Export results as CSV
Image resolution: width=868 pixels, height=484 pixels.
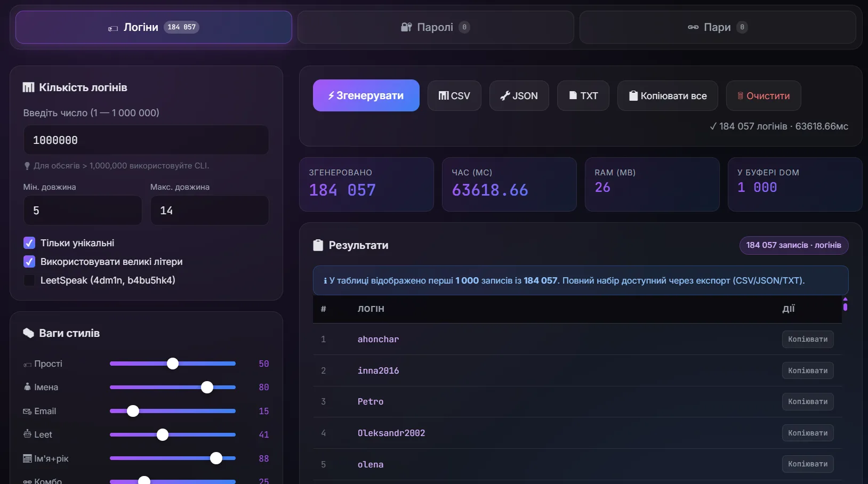pyautogui.click(x=454, y=95)
